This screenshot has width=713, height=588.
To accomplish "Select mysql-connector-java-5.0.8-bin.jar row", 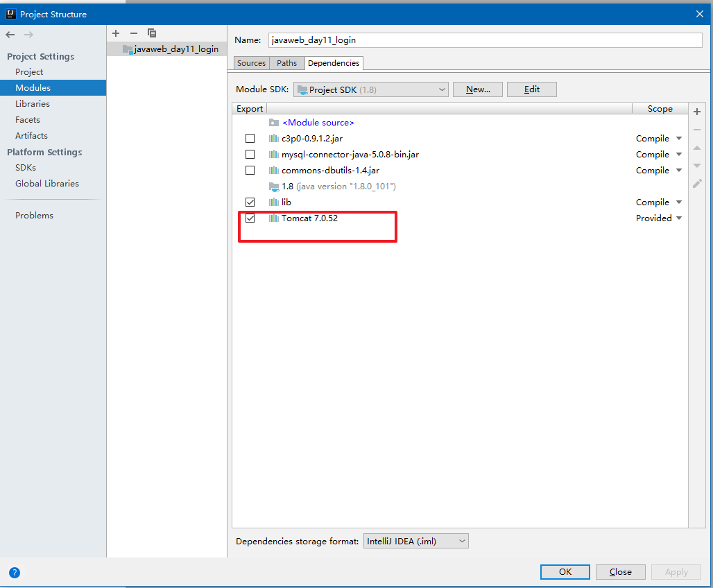I will 460,155.
